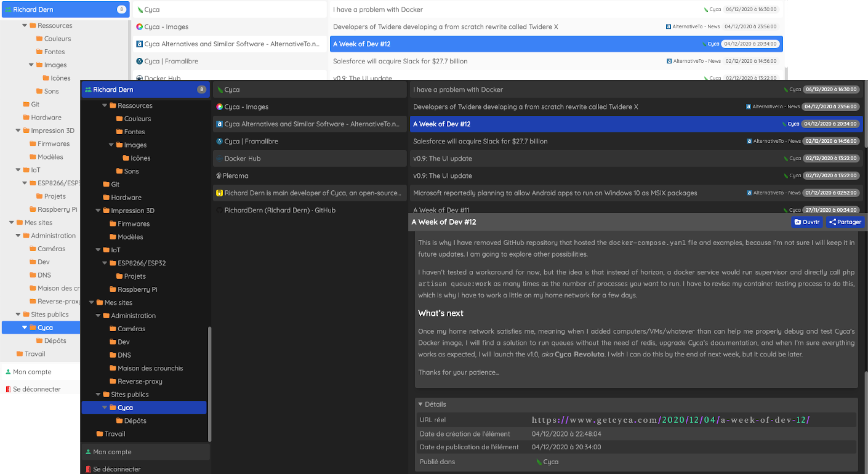
Task: Click the dark sidebar folder tree scrollbar
Action: tap(209, 384)
